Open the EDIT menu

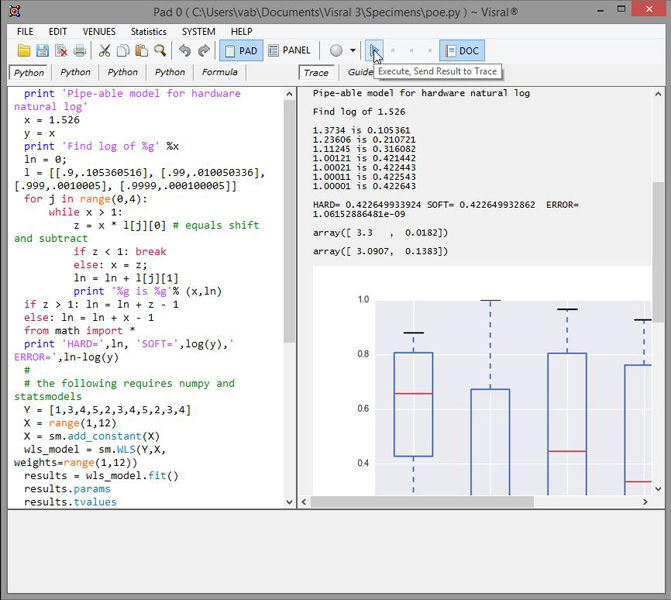point(58,32)
